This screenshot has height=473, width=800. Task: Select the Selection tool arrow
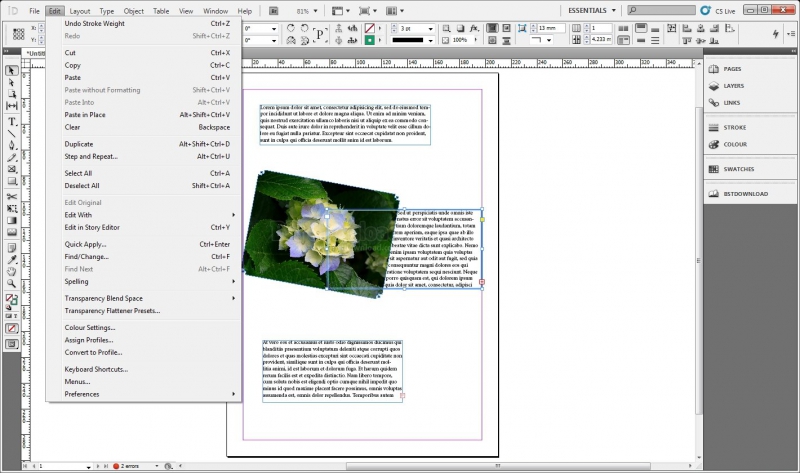pyautogui.click(x=11, y=70)
